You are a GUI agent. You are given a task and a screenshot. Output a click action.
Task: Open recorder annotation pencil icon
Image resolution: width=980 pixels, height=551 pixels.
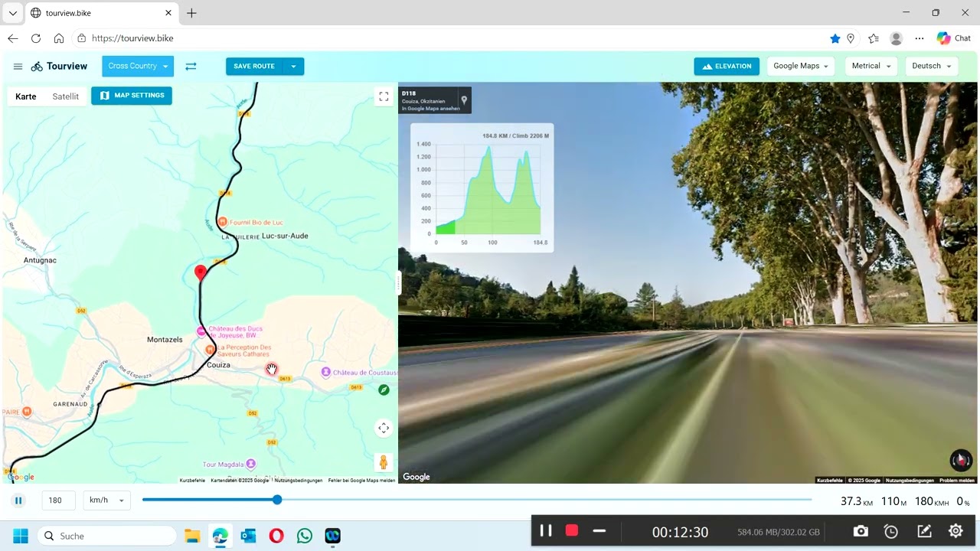[x=924, y=531]
